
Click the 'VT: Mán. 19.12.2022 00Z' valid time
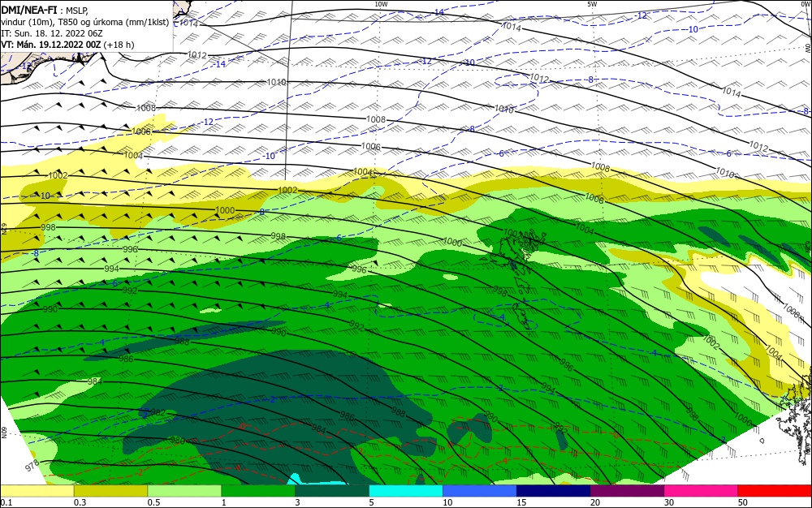pos(50,45)
